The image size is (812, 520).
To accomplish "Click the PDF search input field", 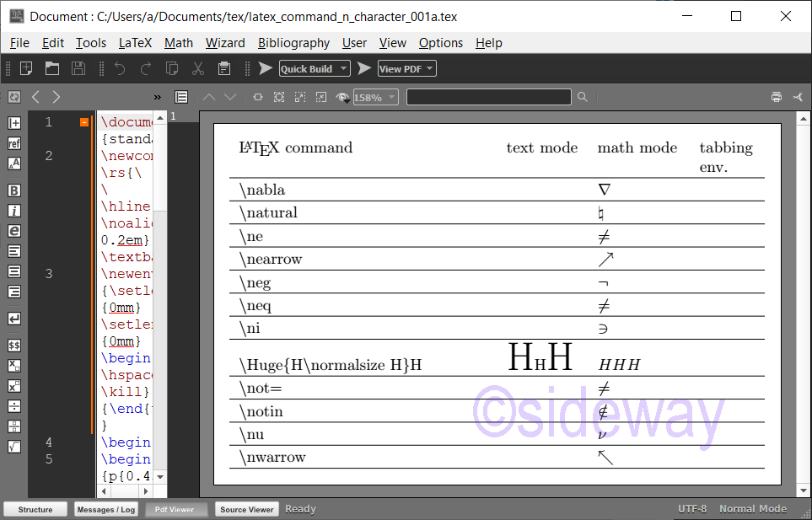I will pyautogui.click(x=488, y=97).
